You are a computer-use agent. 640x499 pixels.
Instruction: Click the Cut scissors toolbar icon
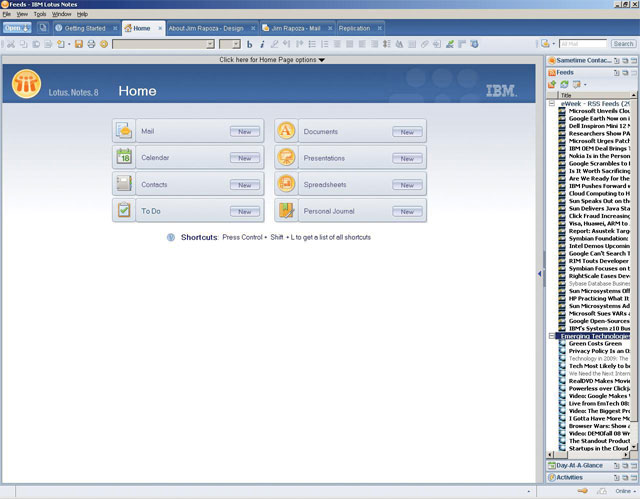coord(11,44)
